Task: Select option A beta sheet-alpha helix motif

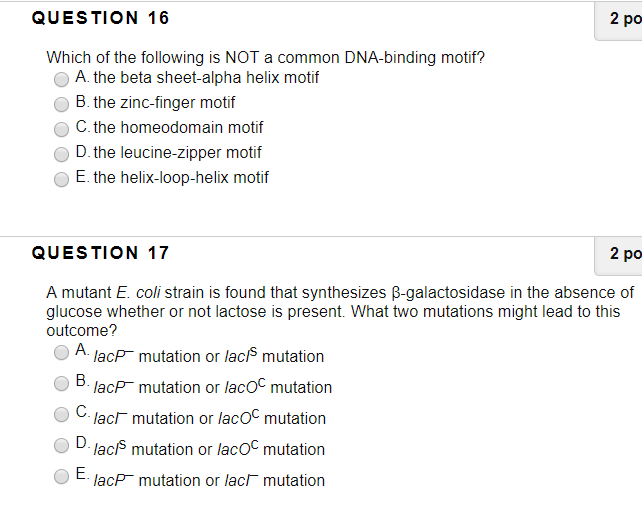Action: click(x=61, y=79)
